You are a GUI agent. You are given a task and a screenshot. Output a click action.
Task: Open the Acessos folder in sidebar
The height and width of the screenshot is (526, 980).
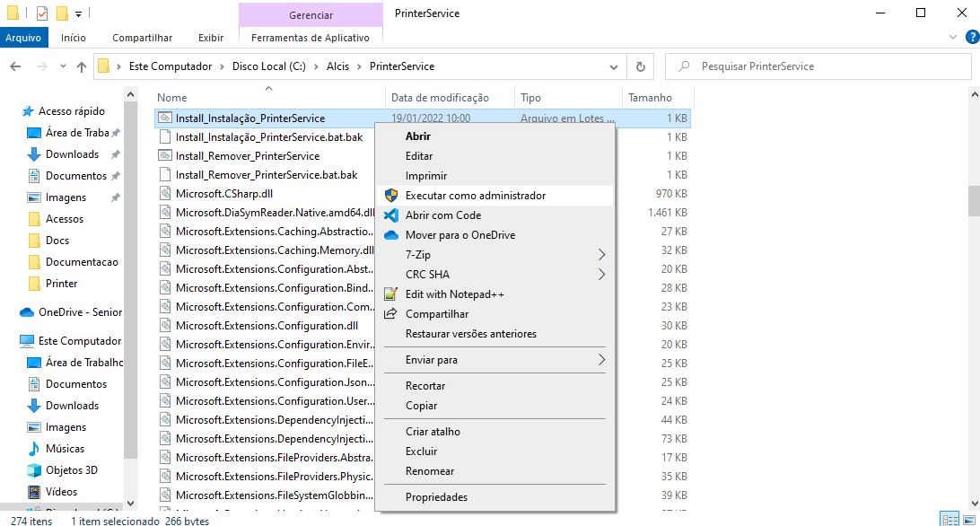tap(65, 219)
